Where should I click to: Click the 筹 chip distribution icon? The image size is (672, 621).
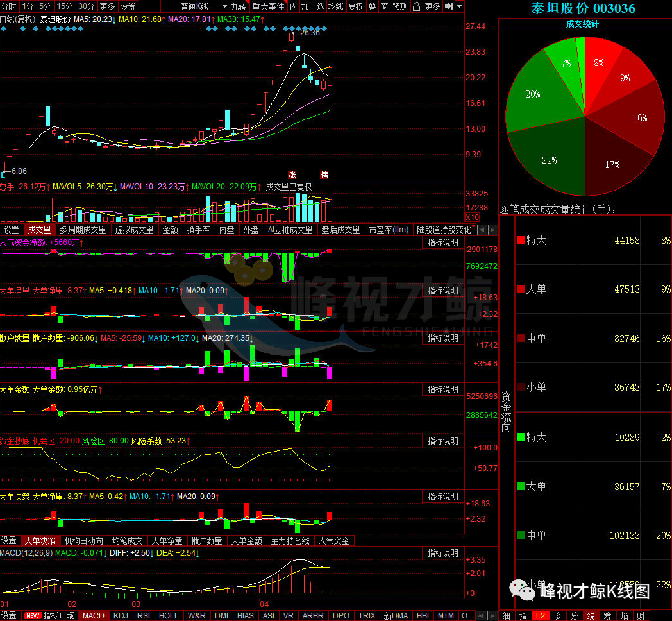click(x=608, y=615)
